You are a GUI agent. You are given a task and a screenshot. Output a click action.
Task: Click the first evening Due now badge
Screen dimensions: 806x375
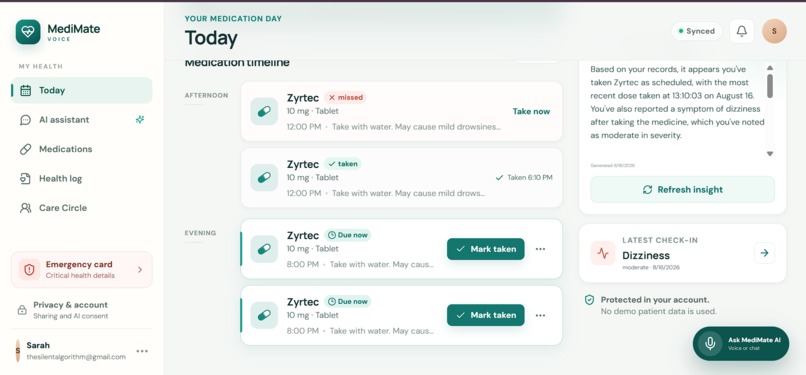[x=347, y=235]
